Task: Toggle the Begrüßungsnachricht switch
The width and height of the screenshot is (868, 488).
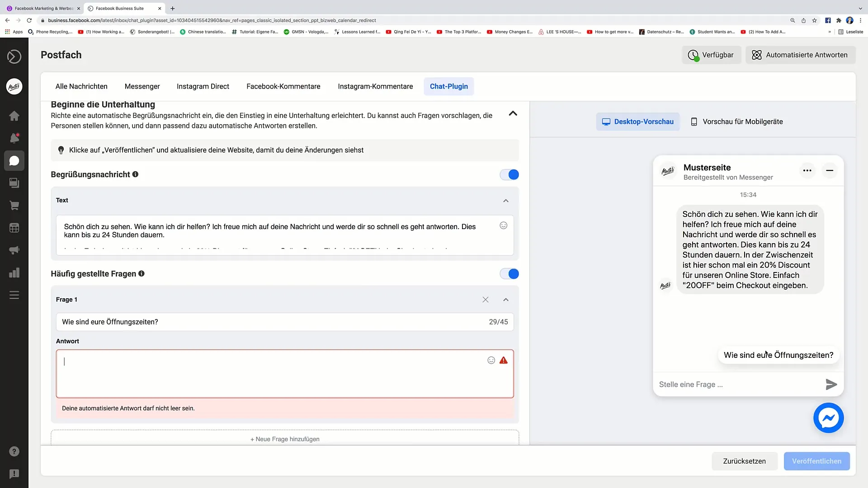Action: [x=509, y=174]
